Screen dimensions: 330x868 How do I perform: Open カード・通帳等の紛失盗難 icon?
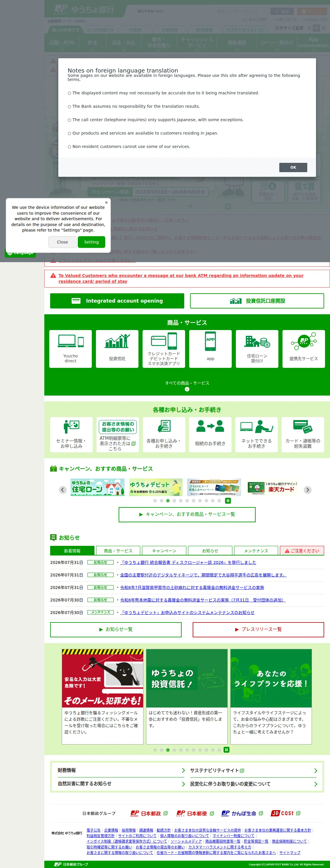pos(303,435)
